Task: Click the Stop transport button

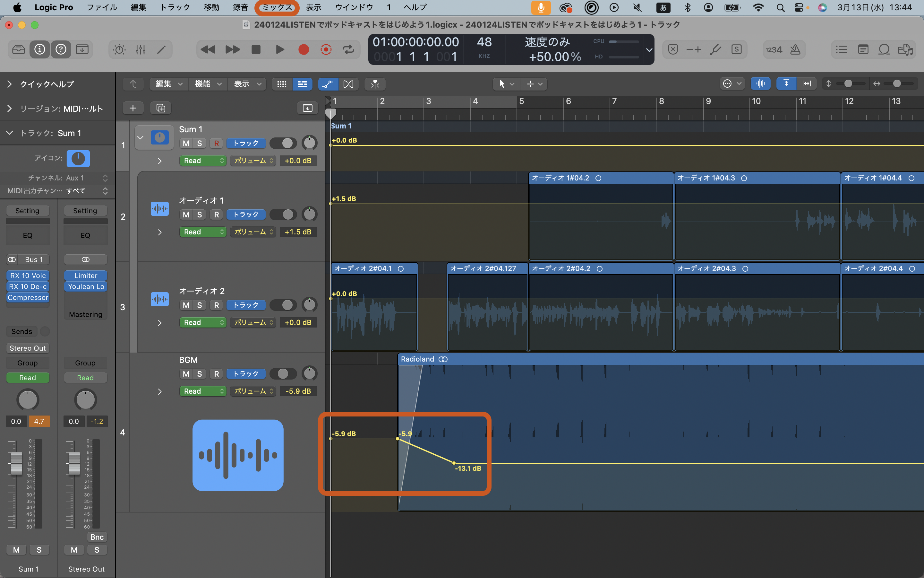Action: (x=256, y=50)
